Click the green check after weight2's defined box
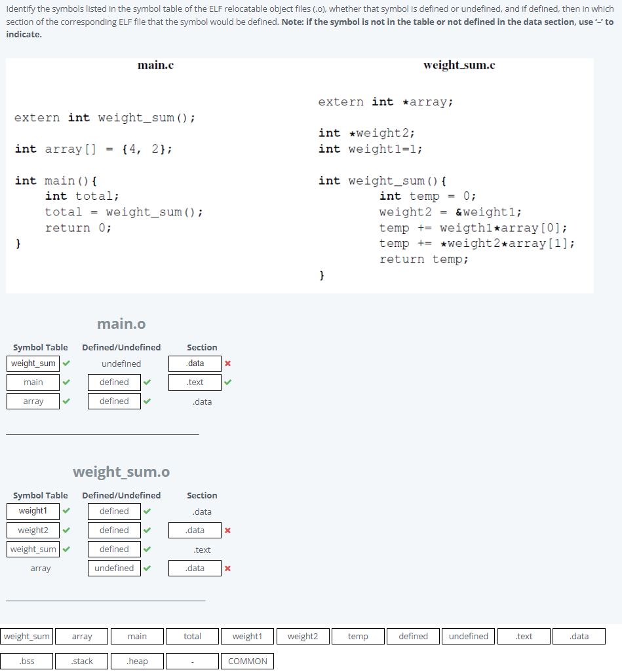This screenshot has height=672, width=622. [x=147, y=530]
